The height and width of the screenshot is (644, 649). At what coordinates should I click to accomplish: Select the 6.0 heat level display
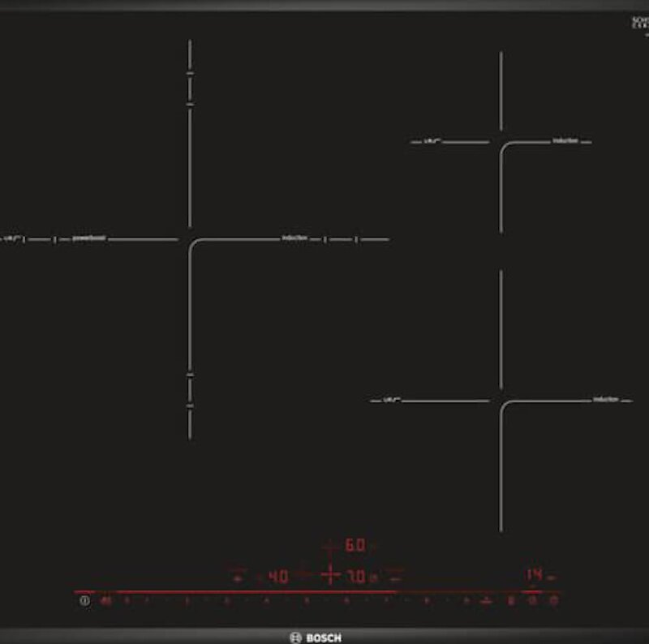click(355, 546)
